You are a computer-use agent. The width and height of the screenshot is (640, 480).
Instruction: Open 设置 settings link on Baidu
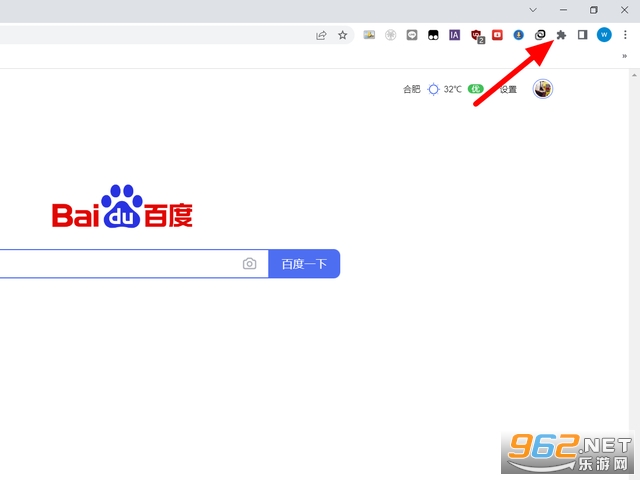point(508,89)
